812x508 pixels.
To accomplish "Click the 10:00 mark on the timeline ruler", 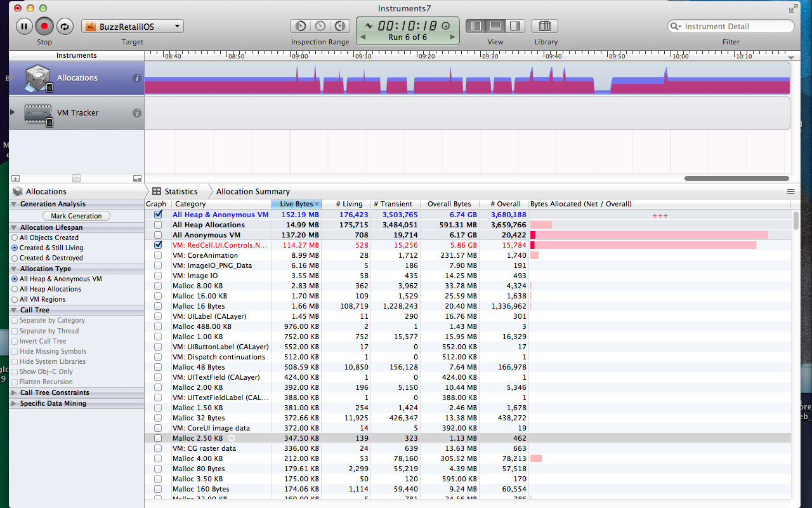I will (x=681, y=56).
